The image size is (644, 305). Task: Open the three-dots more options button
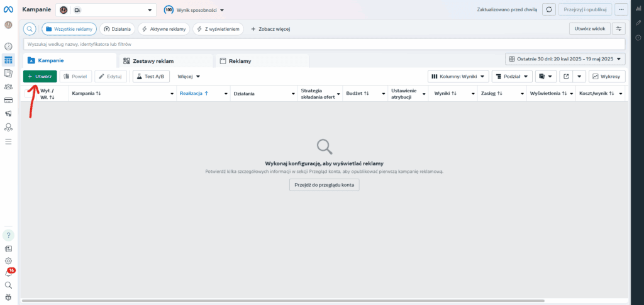[x=621, y=10]
